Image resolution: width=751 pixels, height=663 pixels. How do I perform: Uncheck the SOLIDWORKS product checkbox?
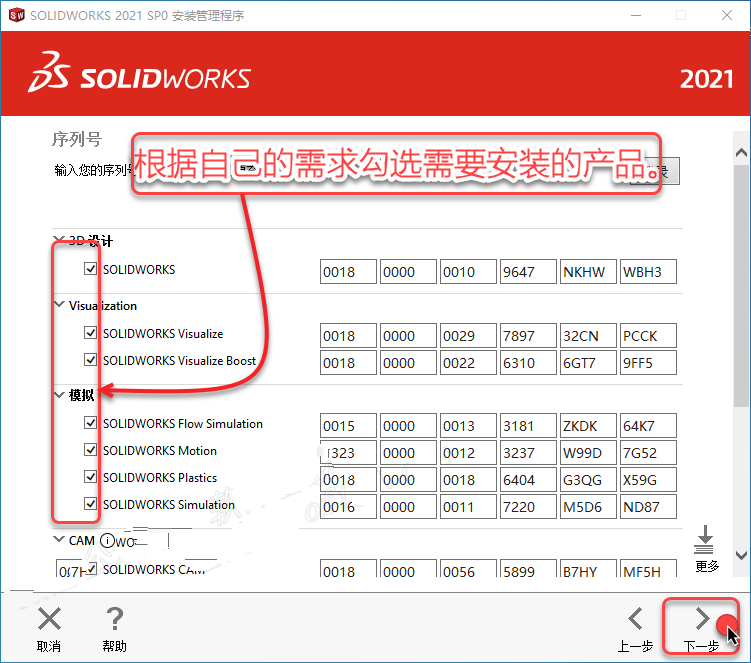[91, 268]
